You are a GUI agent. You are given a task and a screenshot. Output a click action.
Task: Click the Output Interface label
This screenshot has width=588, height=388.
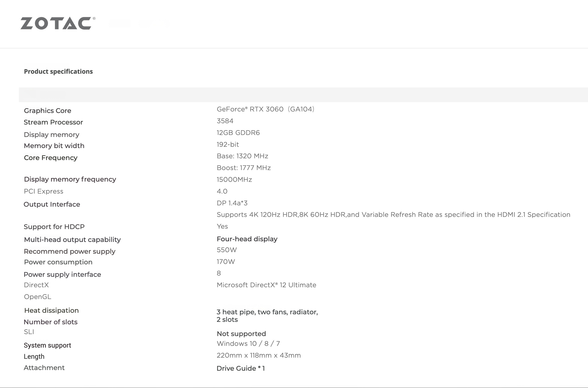coord(52,204)
